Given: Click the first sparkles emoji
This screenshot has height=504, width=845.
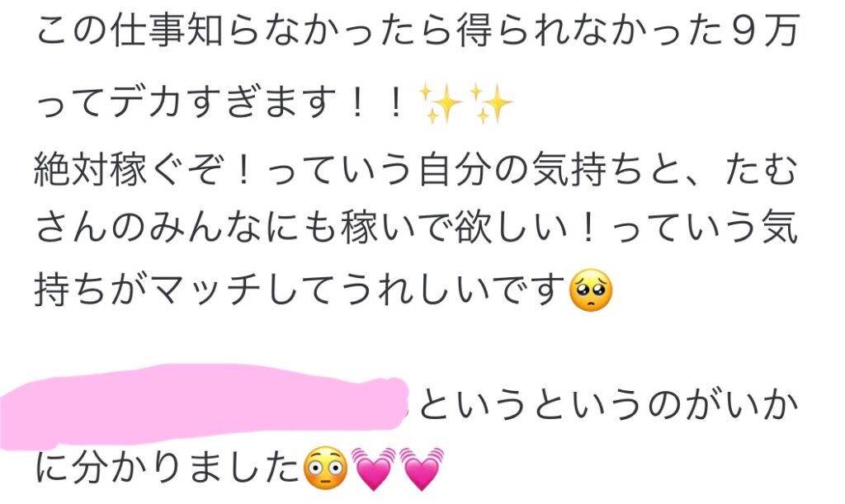Looking at the screenshot, I should point(441,103).
